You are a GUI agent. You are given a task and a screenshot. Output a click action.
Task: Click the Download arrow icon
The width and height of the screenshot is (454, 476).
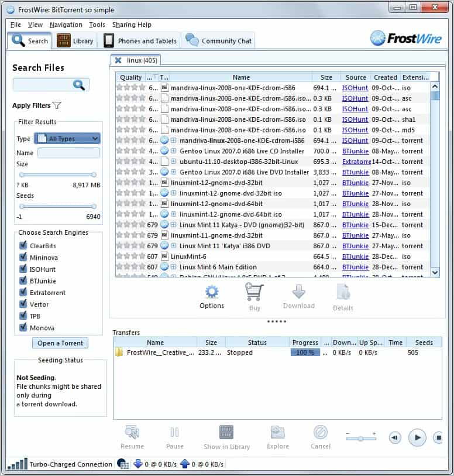[299, 292]
